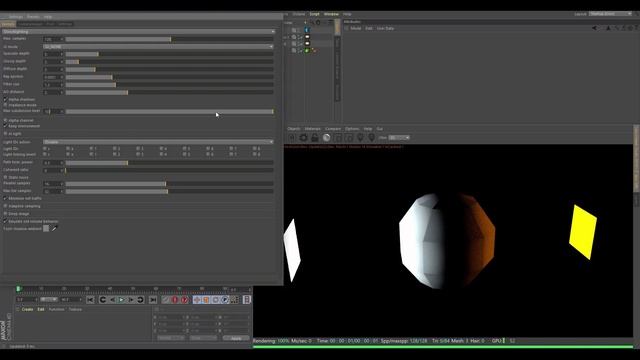Go to next keyframe button

coord(140,300)
